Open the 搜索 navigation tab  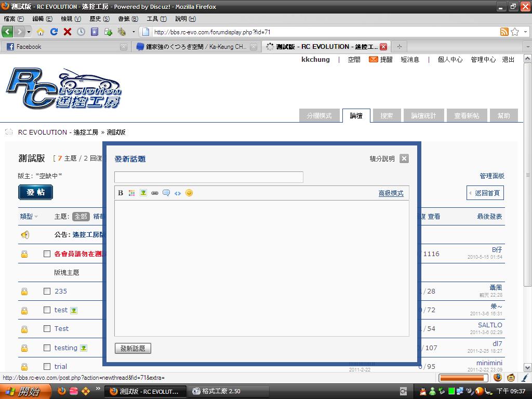pos(387,116)
